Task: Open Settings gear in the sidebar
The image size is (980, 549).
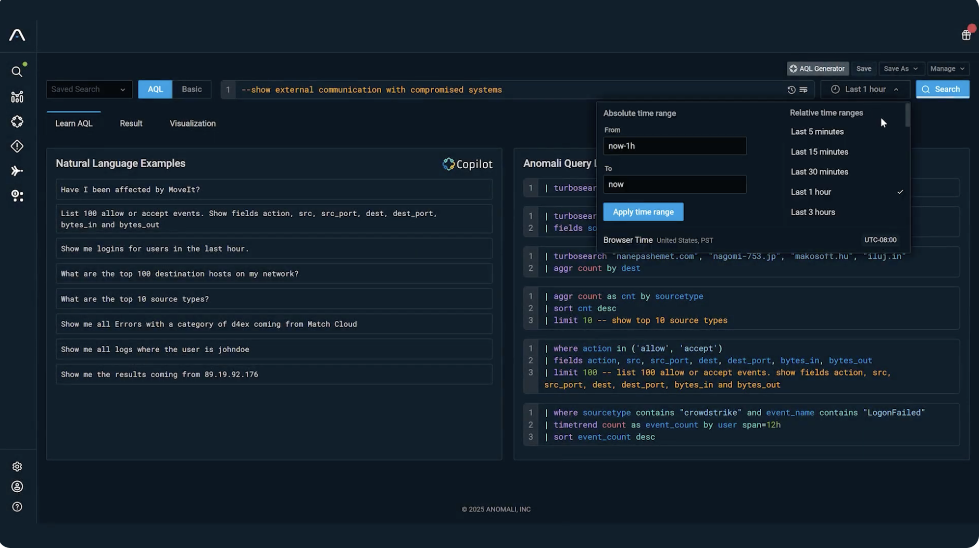Action: pos(17,467)
